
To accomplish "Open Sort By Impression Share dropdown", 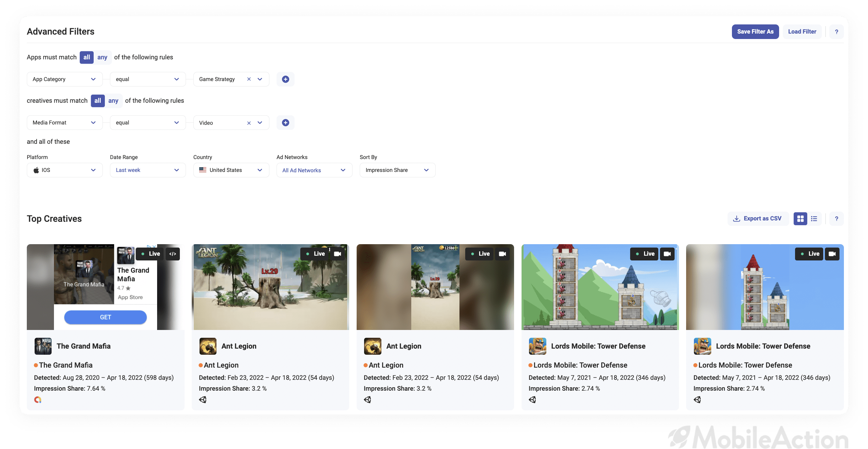I will click(397, 170).
